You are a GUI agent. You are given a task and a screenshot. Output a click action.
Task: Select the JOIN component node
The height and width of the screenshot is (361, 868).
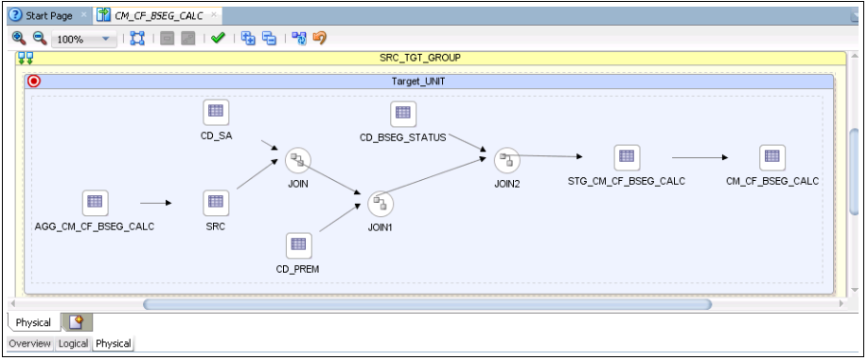[x=298, y=160]
